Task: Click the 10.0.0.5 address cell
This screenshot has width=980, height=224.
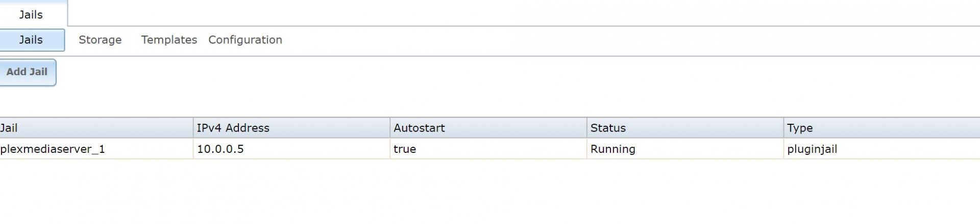Action: pyautogui.click(x=291, y=149)
